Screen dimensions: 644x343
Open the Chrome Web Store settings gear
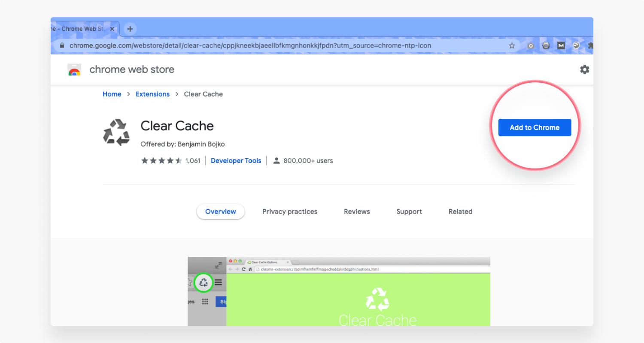(585, 69)
